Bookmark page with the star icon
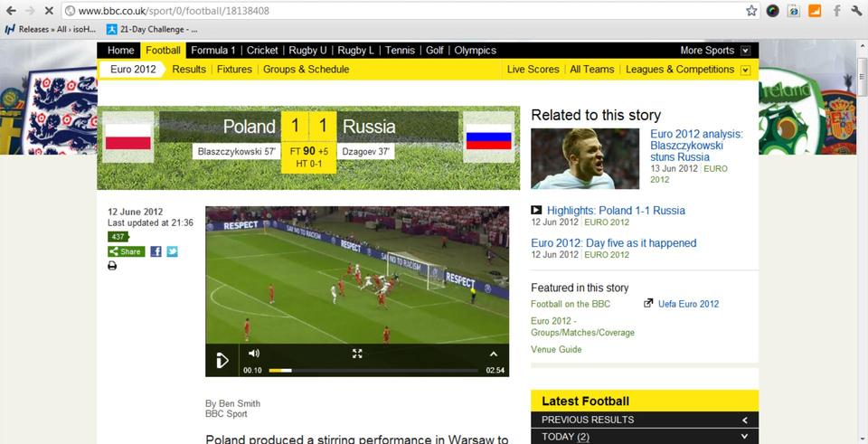Viewport: 868px width, 444px height. click(751, 11)
